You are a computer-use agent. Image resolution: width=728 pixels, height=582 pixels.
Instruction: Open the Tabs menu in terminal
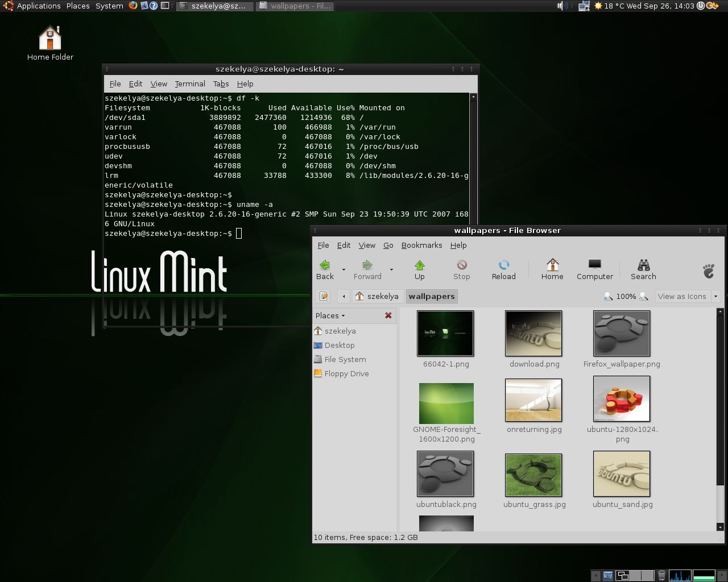coord(221,84)
